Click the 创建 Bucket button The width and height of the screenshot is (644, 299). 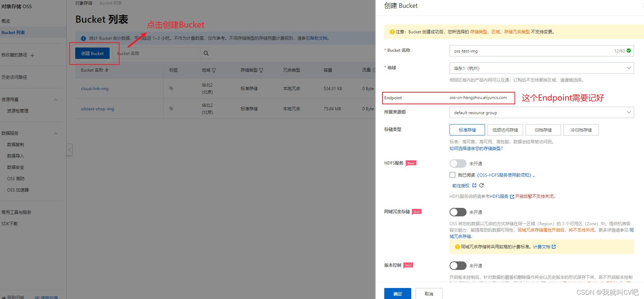point(92,53)
